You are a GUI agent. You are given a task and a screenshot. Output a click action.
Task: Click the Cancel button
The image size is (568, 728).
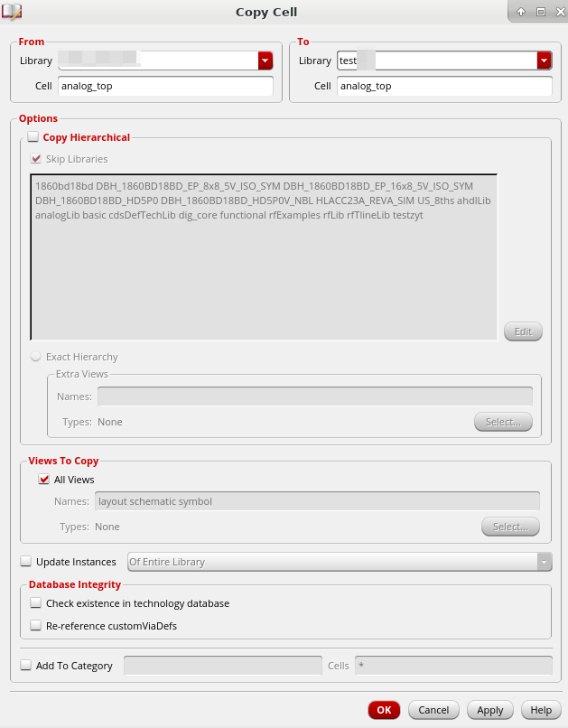click(433, 710)
